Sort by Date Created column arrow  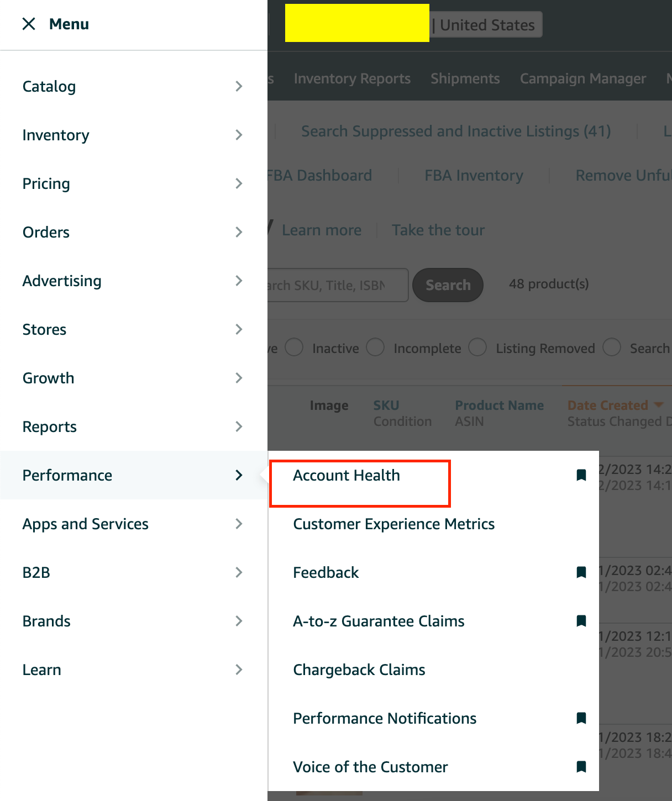click(658, 405)
